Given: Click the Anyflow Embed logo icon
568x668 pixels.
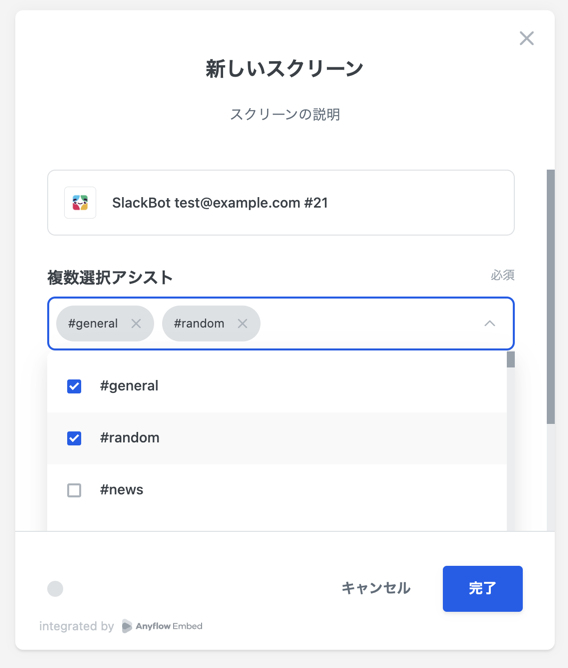Looking at the screenshot, I should [x=127, y=626].
